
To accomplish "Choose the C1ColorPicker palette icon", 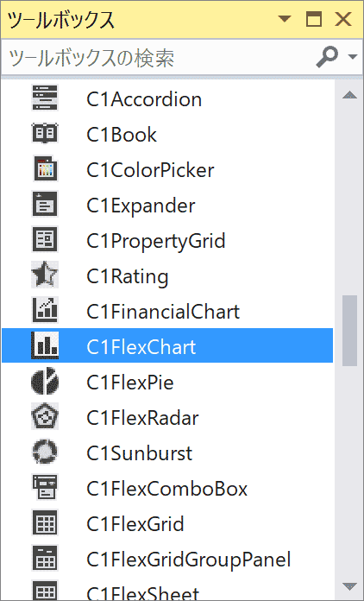I will 45,169.
